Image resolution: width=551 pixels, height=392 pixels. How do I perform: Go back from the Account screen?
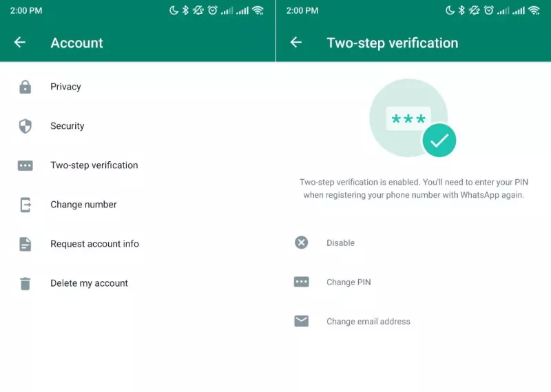click(x=20, y=43)
